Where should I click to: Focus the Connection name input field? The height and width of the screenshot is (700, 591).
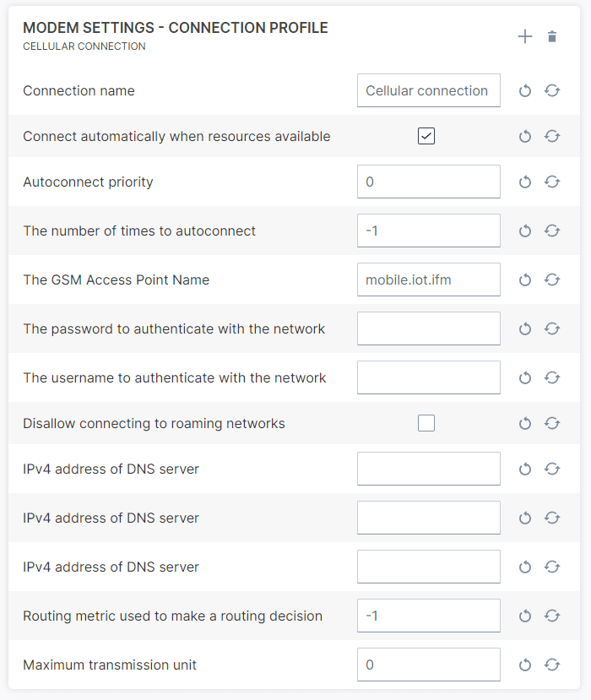429,90
